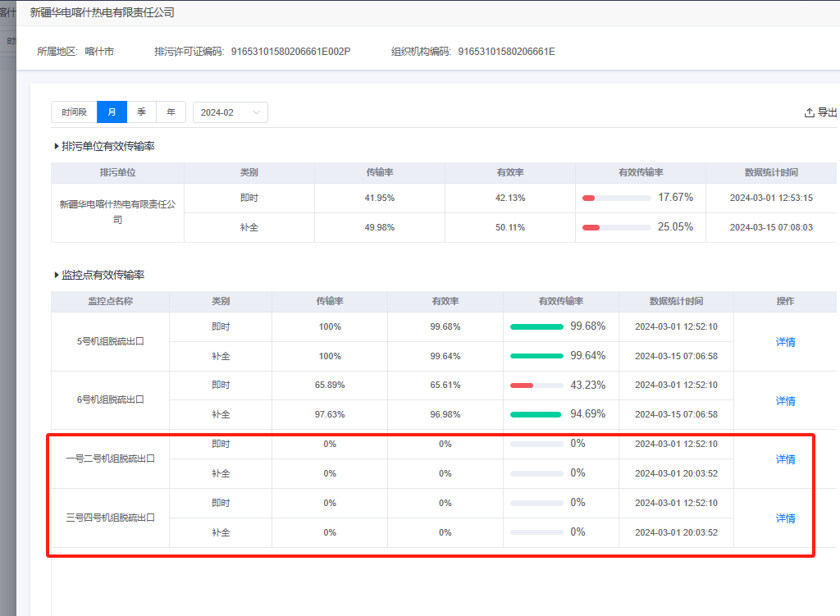Click the timestamp 2024-03-15 07:08:03
The image size is (840, 616).
tap(771, 228)
